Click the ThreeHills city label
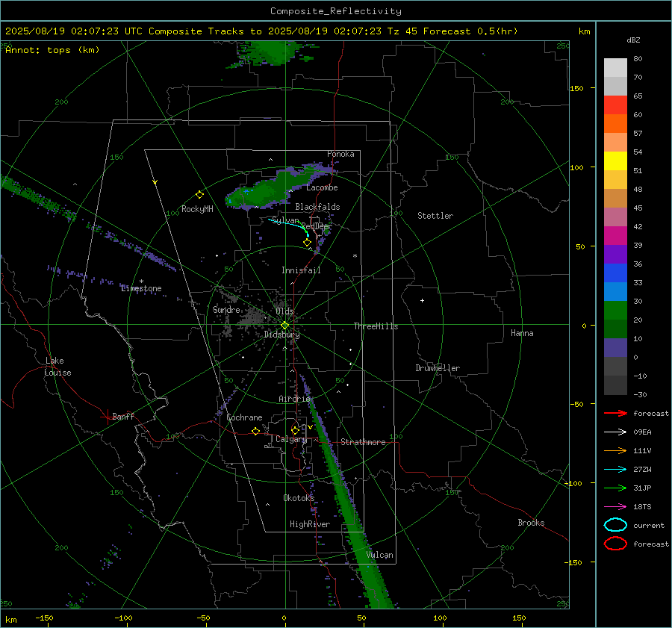The height and width of the screenshot is (628, 672). [x=376, y=326]
